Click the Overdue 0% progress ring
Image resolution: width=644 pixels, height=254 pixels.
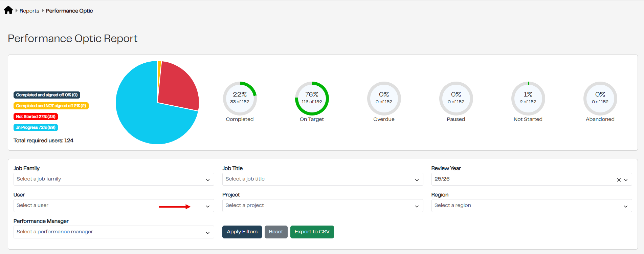(x=384, y=99)
